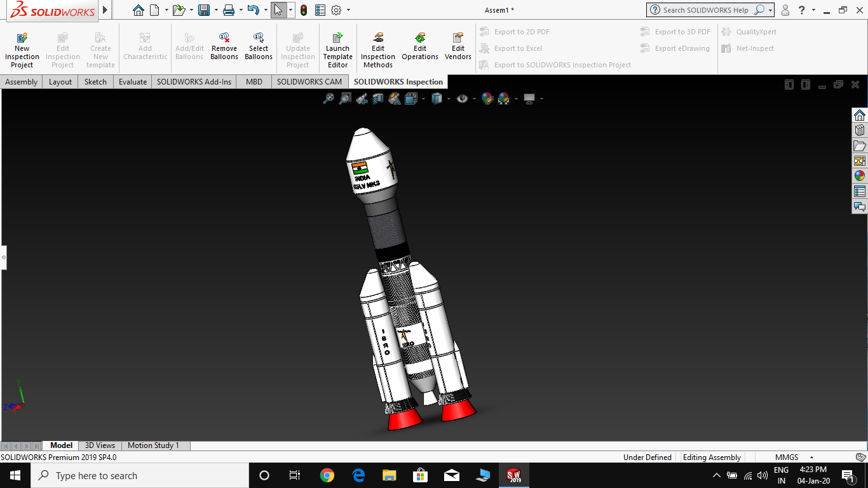Click Save icon
868x488 pixels.
(204, 10)
